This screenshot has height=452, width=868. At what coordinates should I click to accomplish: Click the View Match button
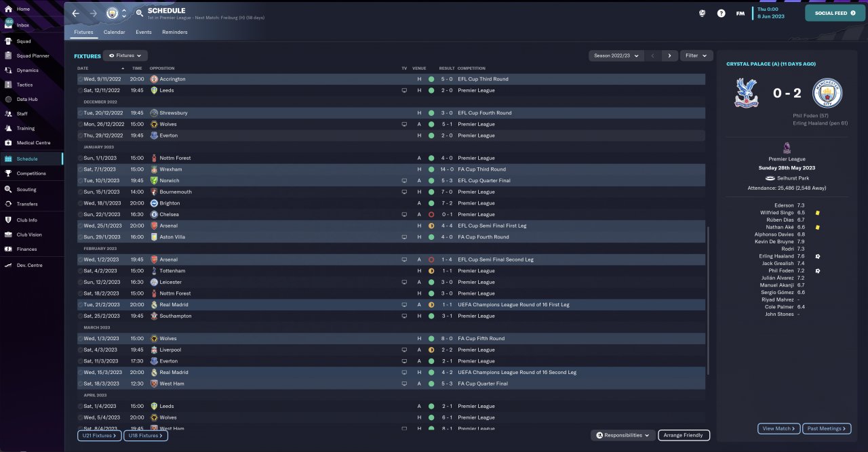click(778, 428)
